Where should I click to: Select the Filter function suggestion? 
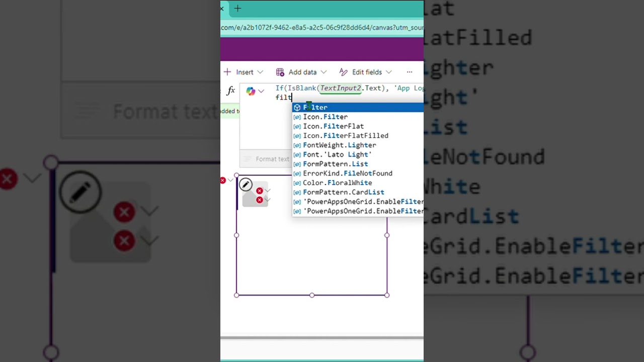coord(358,107)
